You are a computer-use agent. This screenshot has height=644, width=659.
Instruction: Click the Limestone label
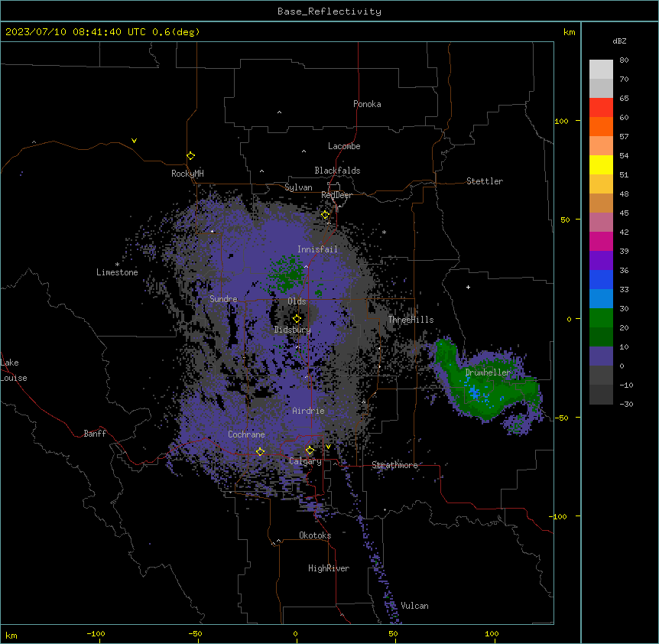tap(117, 272)
